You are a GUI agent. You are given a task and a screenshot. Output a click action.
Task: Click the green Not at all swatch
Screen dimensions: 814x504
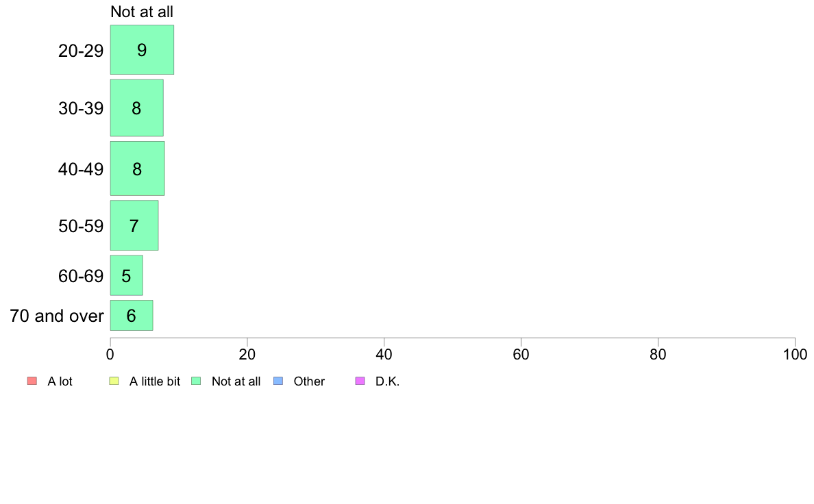tap(196, 381)
